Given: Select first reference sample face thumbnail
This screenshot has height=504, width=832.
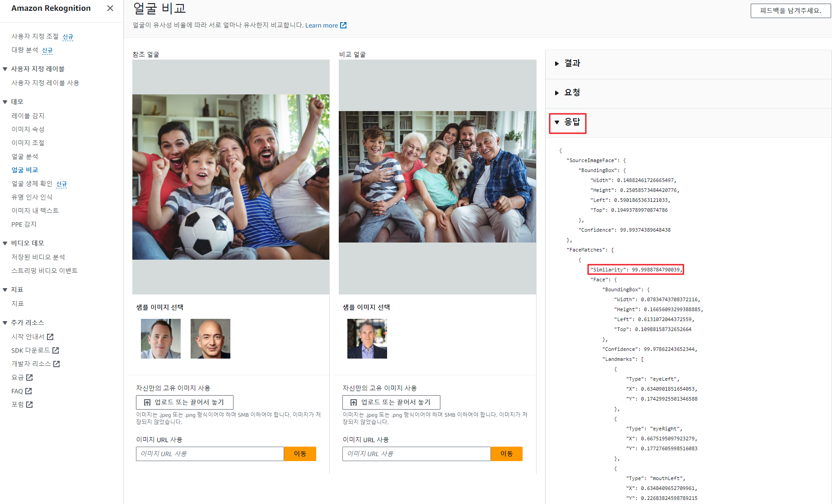Looking at the screenshot, I should (161, 339).
